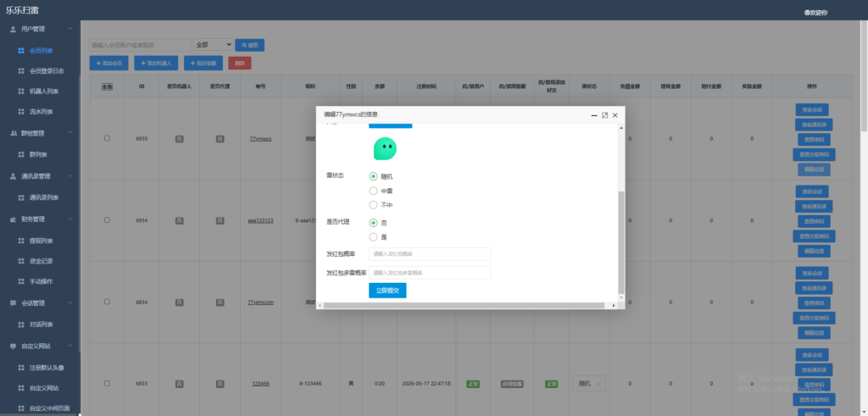The height and width of the screenshot is (416, 868).
Task: Collapse the 通讯录管理 menu group
Action: click(70, 176)
